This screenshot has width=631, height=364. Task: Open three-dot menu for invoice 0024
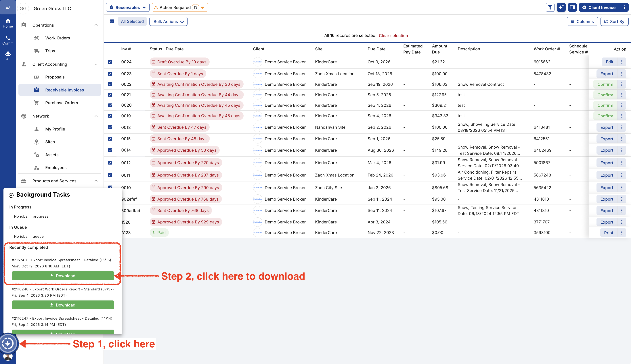(622, 62)
